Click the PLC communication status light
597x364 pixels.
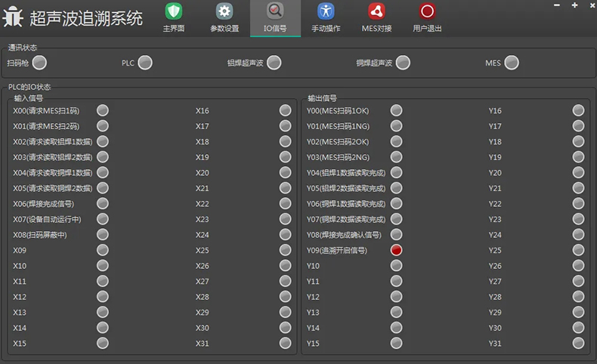[144, 63]
